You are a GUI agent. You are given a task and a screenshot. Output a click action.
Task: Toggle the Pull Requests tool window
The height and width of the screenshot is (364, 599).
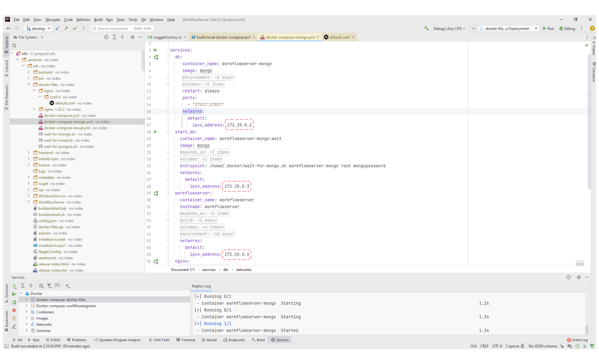point(6,97)
